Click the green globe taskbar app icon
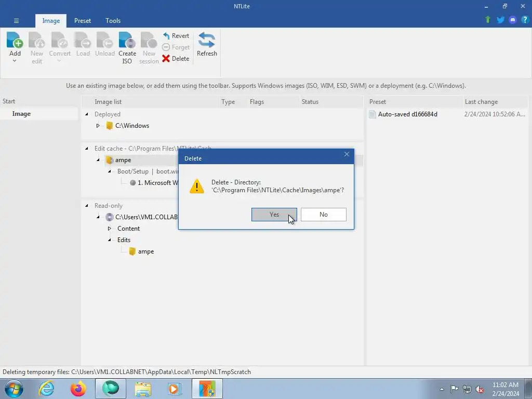 click(111, 389)
